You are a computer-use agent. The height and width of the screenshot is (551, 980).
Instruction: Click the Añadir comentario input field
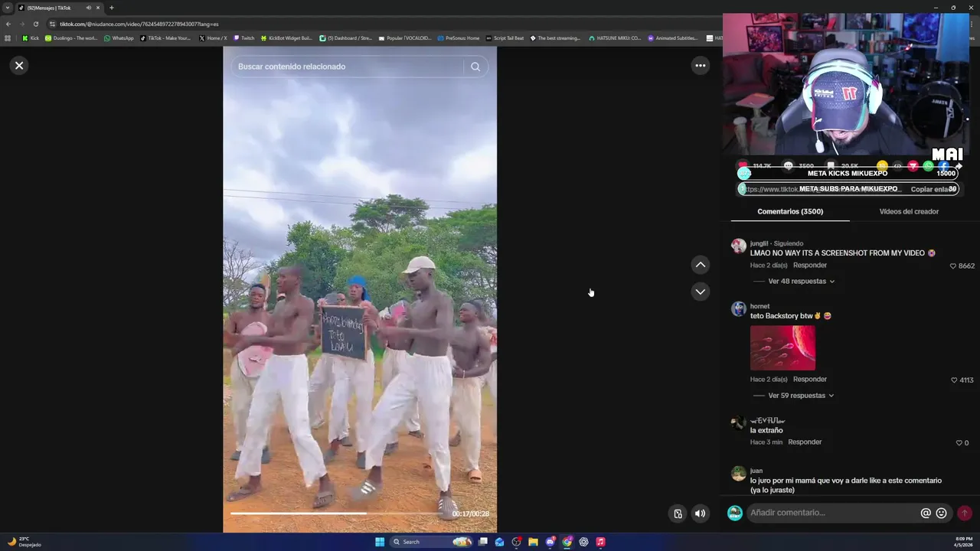tap(832, 513)
